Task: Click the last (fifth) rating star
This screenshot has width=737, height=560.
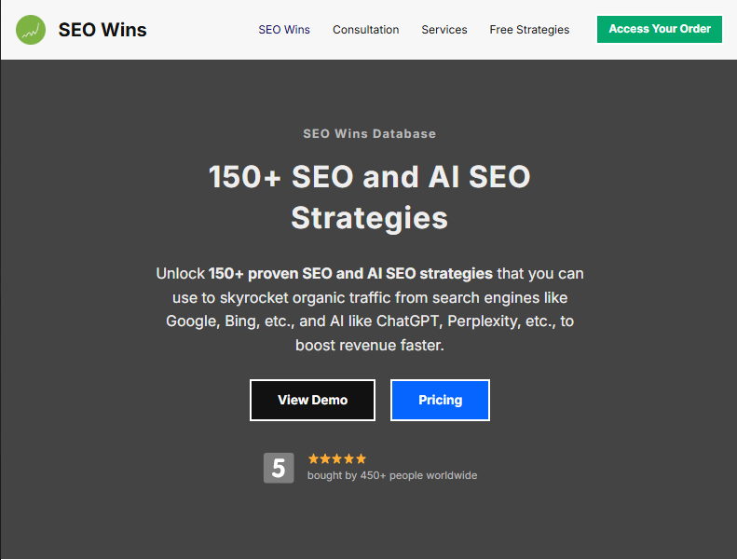Action: [361, 458]
